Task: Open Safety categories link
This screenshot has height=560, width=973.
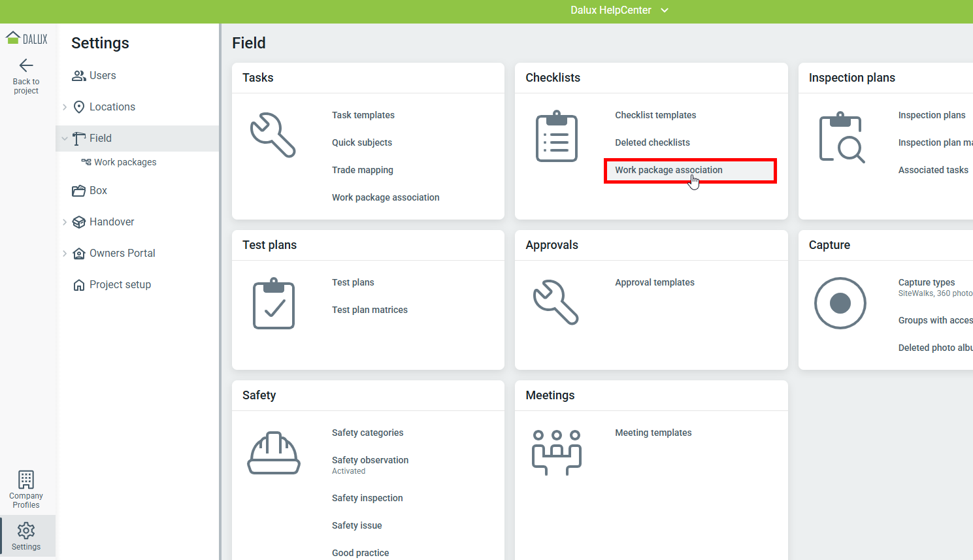Action: click(367, 433)
